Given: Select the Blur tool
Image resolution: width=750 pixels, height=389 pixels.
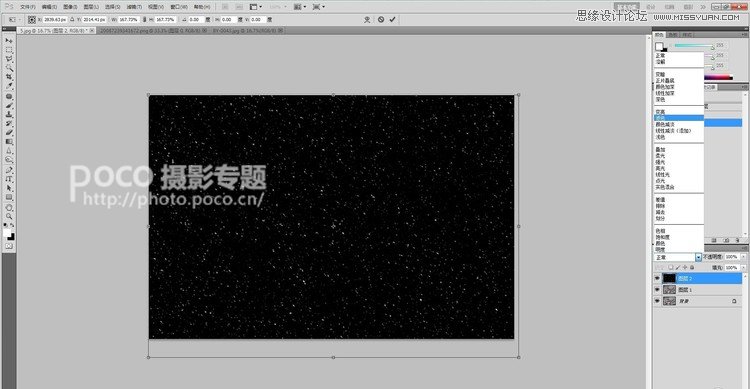Looking at the screenshot, I should point(9,151).
